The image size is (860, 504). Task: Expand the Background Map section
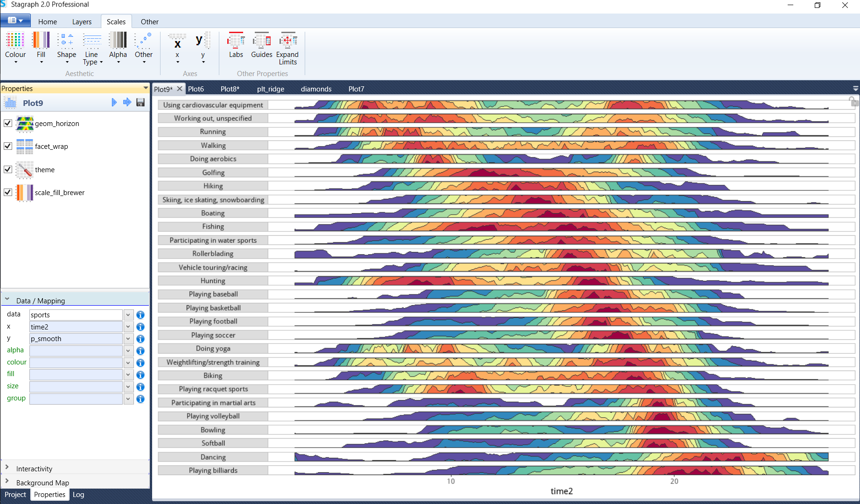click(7, 482)
